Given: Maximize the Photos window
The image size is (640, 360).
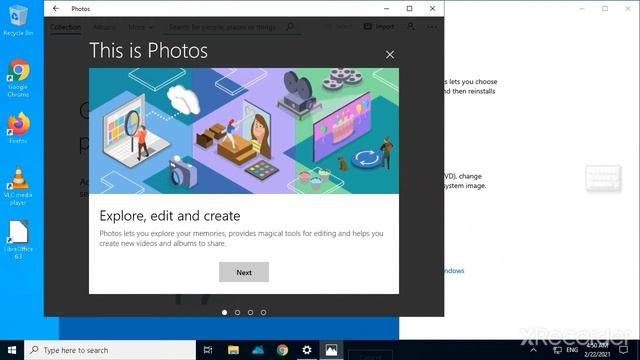Looking at the screenshot, I should (409, 9).
